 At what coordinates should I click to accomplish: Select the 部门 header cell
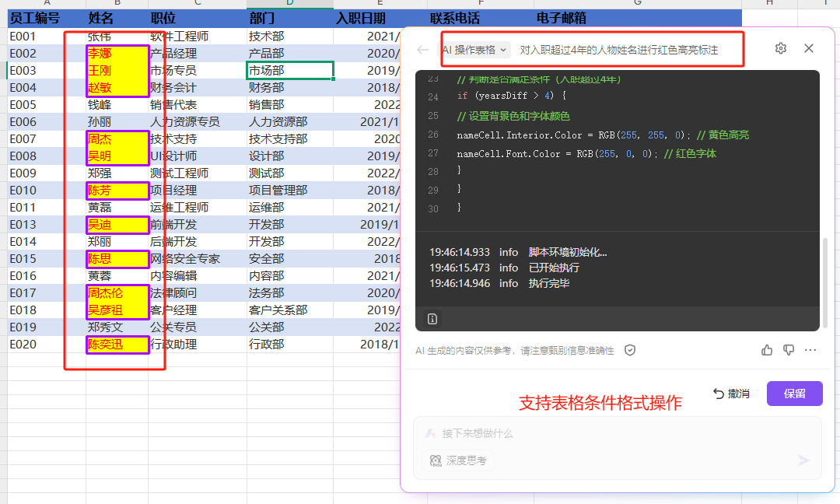(290, 18)
